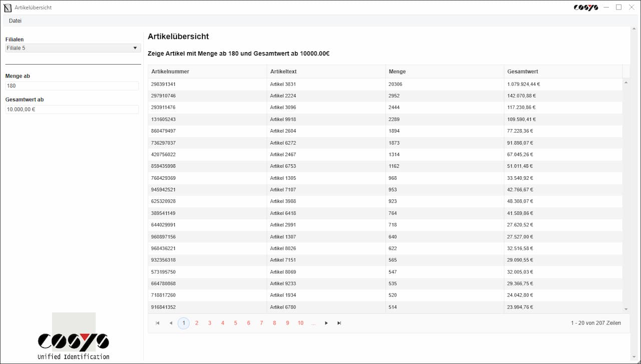Select Menge value 547
This screenshot has height=364, width=641.
point(445,272)
